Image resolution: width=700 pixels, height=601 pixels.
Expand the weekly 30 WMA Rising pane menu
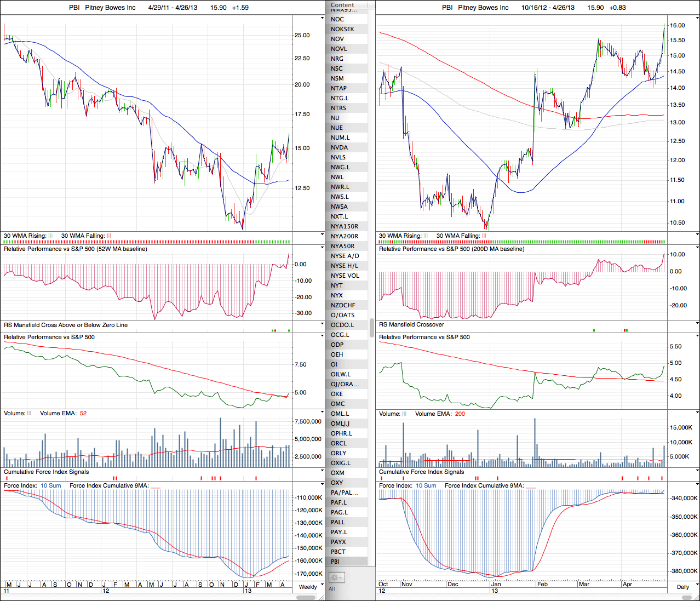(x=322, y=236)
